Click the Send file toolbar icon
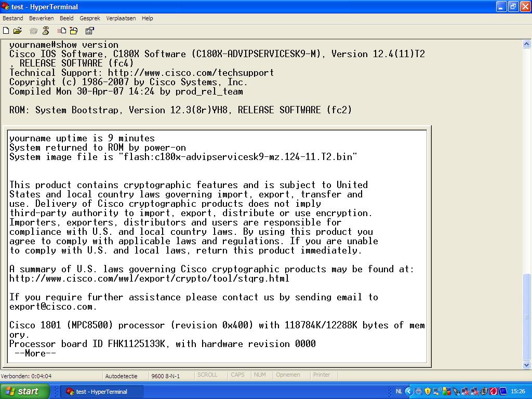This screenshot has width=532, height=399. pyautogui.click(x=62, y=31)
